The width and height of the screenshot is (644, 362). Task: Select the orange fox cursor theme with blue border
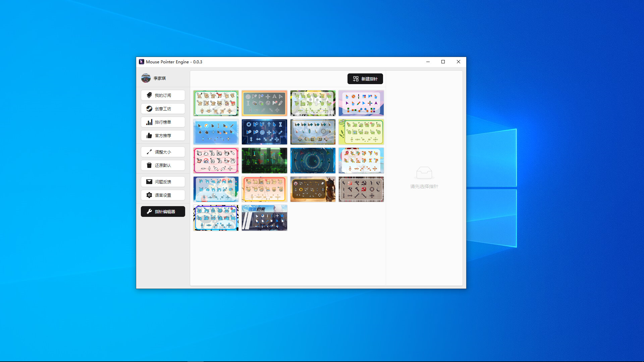[x=361, y=161]
